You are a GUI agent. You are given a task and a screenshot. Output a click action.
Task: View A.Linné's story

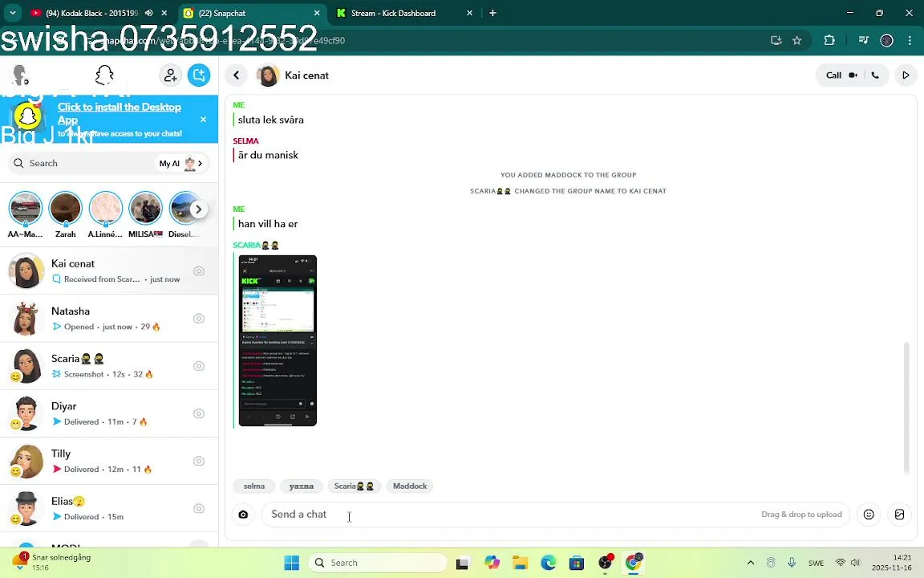(x=106, y=214)
